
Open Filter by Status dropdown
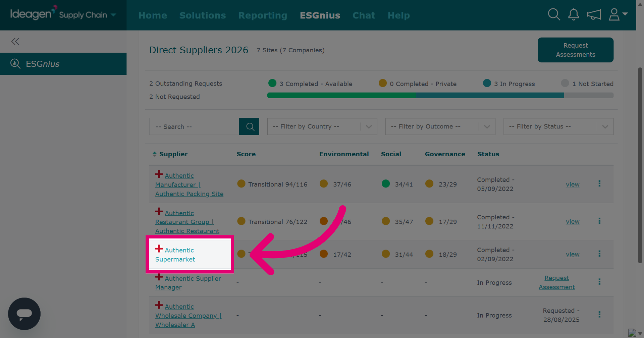(558, 126)
